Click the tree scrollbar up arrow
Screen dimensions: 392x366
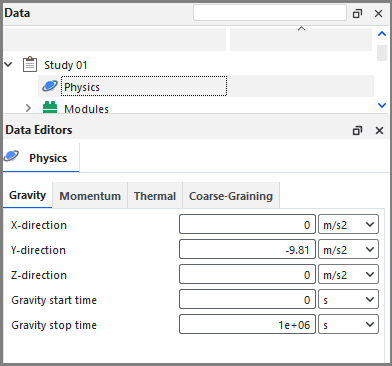pos(382,34)
